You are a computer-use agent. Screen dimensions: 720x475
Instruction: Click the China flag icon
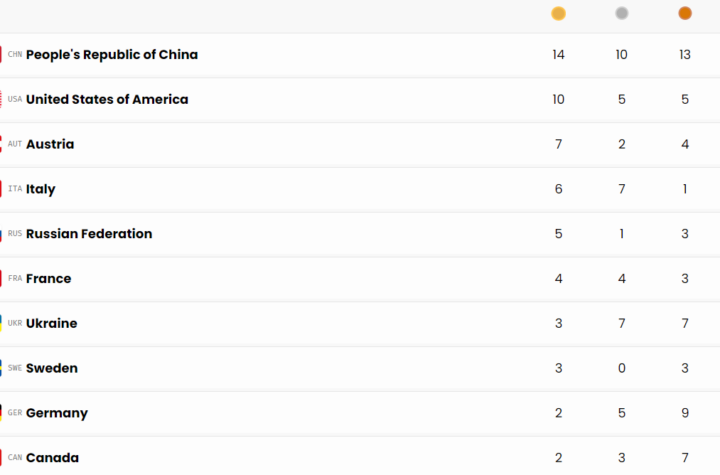point(2,55)
